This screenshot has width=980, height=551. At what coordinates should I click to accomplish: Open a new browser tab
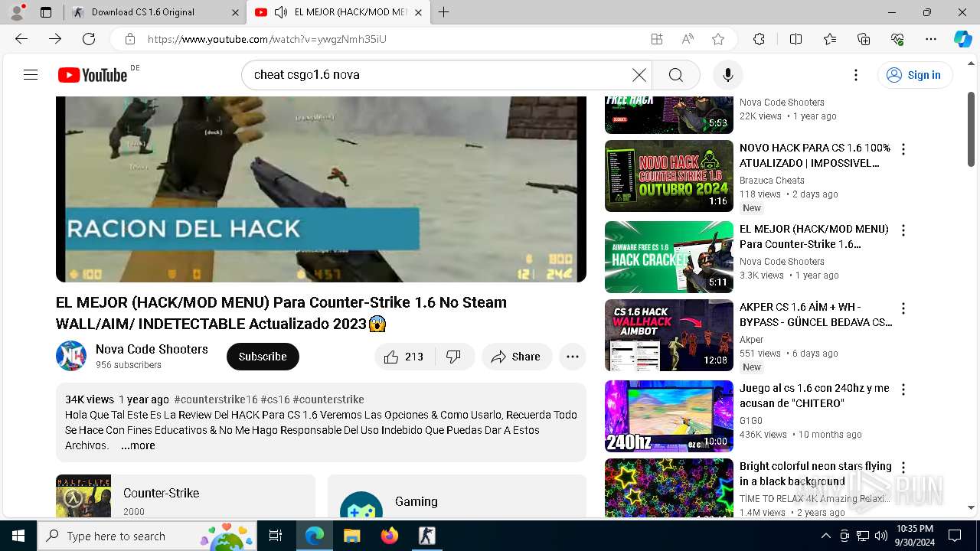[444, 12]
